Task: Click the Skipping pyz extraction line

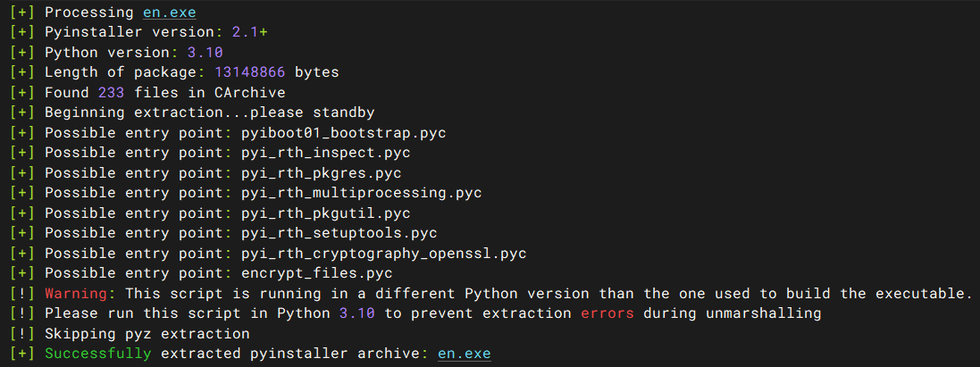Action: pos(147,334)
